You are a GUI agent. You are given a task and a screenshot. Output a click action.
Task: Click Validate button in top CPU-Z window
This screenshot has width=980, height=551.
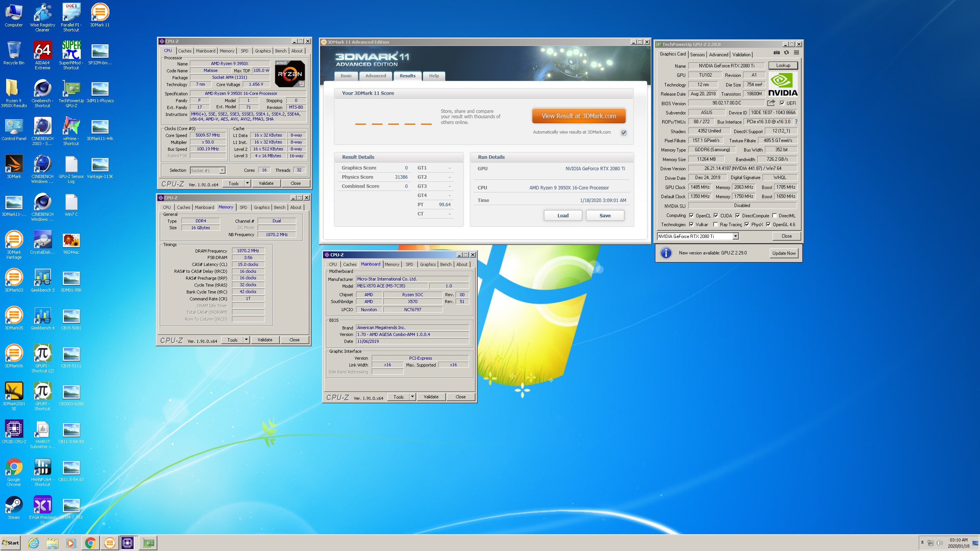[x=266, y=183]
